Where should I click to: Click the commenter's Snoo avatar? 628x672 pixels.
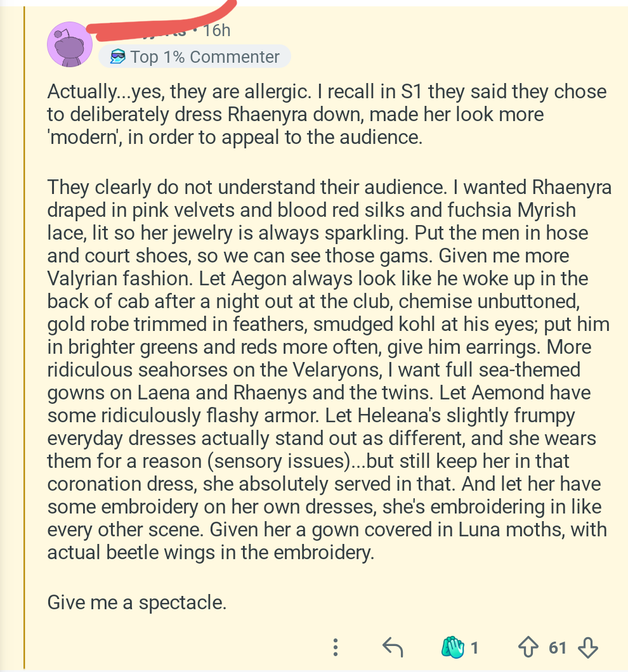(70, 43)
